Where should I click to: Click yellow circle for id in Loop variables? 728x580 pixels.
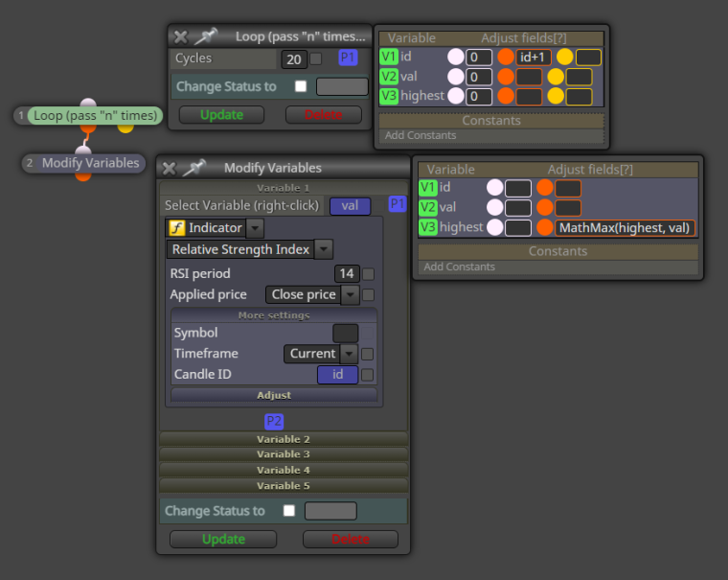[565, 58]
